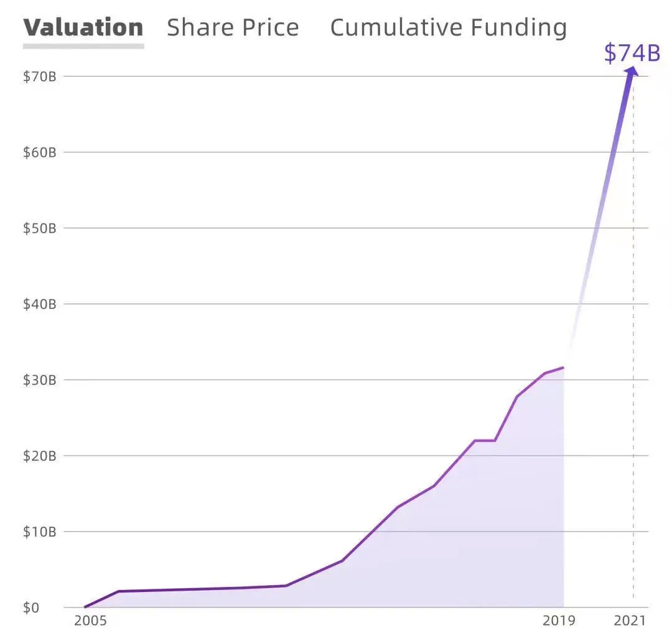672x638 pixels.
Task: Click the $74B valuation label
Action: coord(632,53)
